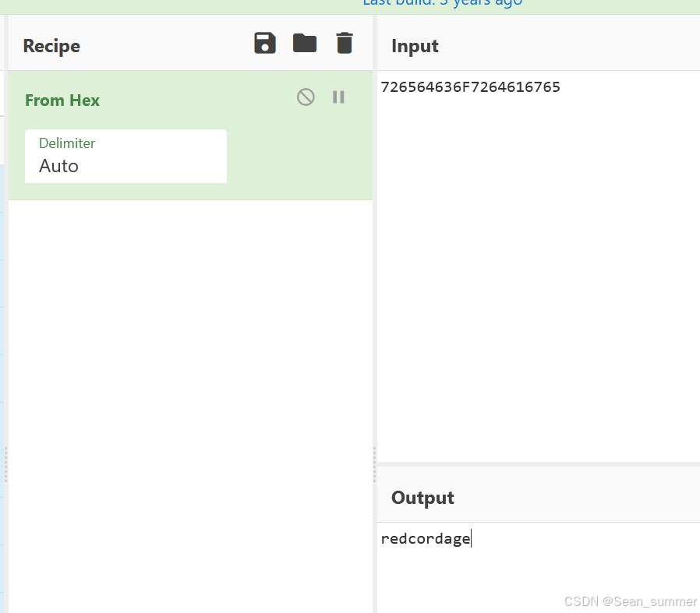This screenshot has height=613, width=700.
Task: Click the output text redcordage
Action: pos(426,538)
